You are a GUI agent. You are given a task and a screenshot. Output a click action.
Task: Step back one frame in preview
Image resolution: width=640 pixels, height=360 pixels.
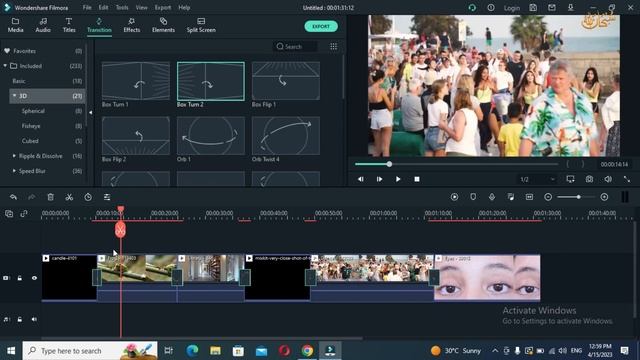click(360, 179)
